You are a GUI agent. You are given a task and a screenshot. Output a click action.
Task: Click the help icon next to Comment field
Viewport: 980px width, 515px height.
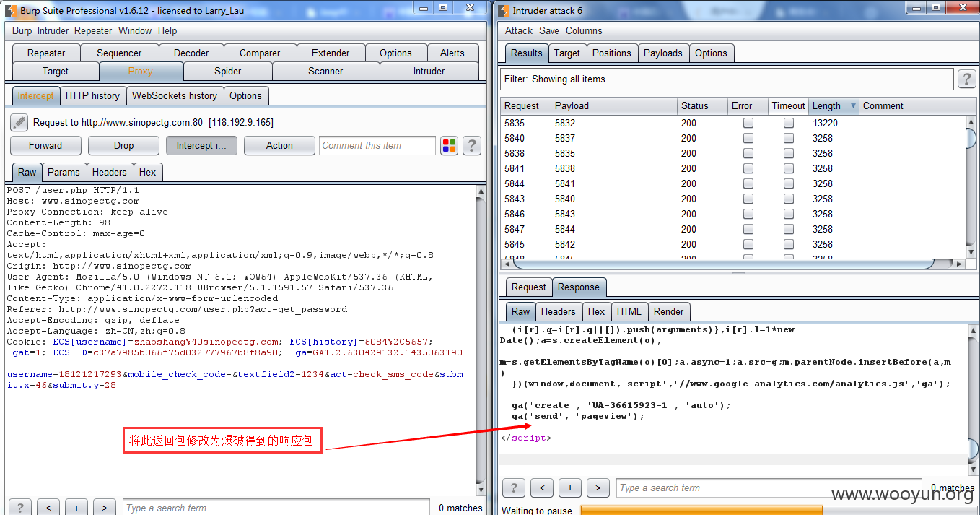click(472, 146)
